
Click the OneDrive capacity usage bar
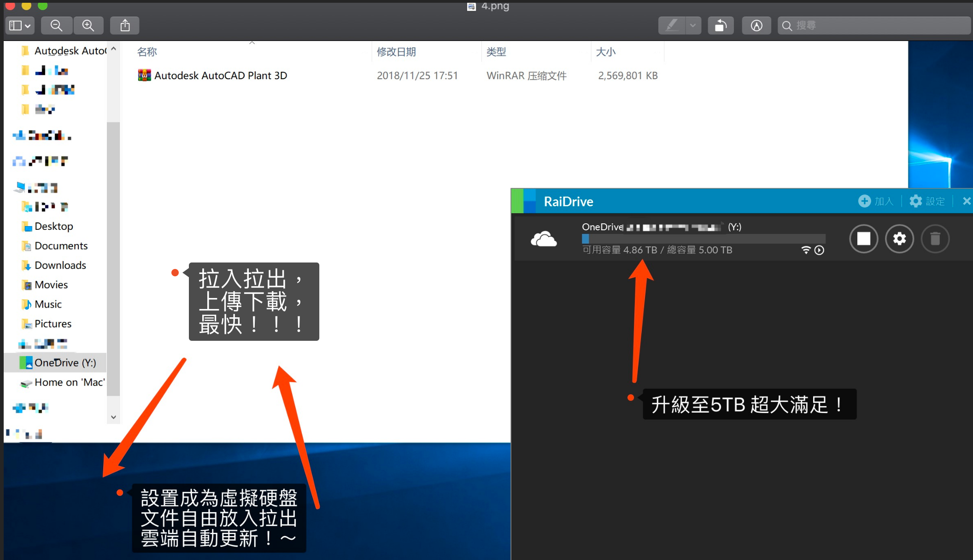point(703,239)
